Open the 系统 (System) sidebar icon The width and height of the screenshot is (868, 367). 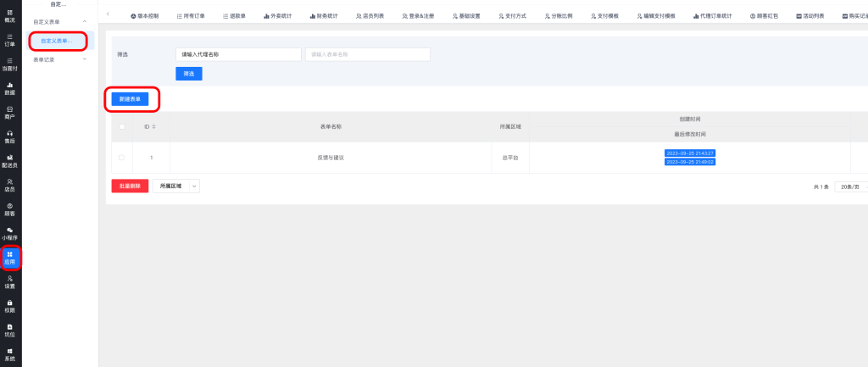9,354
